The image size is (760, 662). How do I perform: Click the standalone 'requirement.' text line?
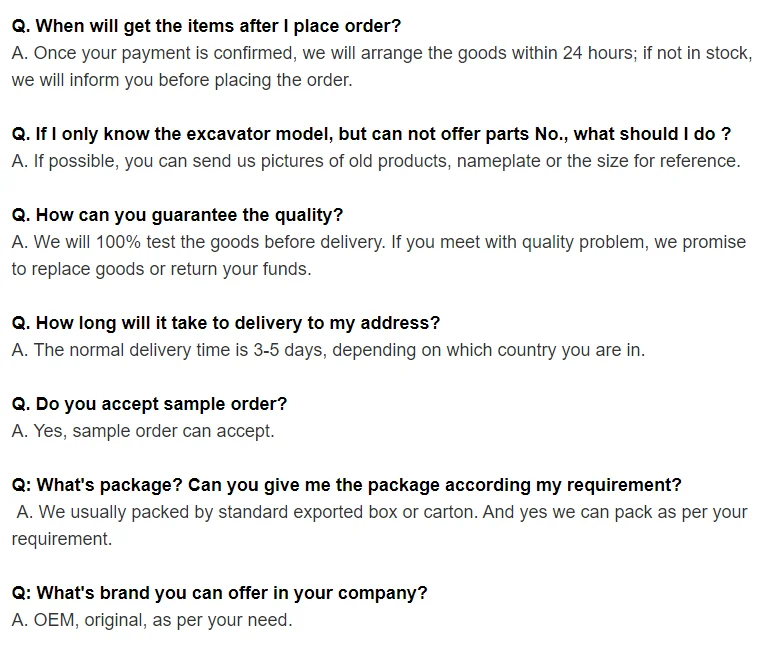click(x=62, y=539)
